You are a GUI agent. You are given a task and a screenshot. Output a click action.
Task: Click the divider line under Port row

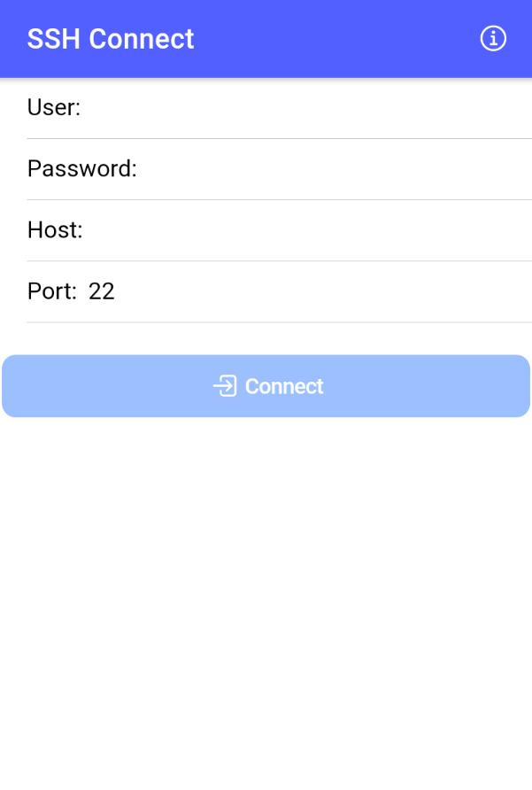280,322
